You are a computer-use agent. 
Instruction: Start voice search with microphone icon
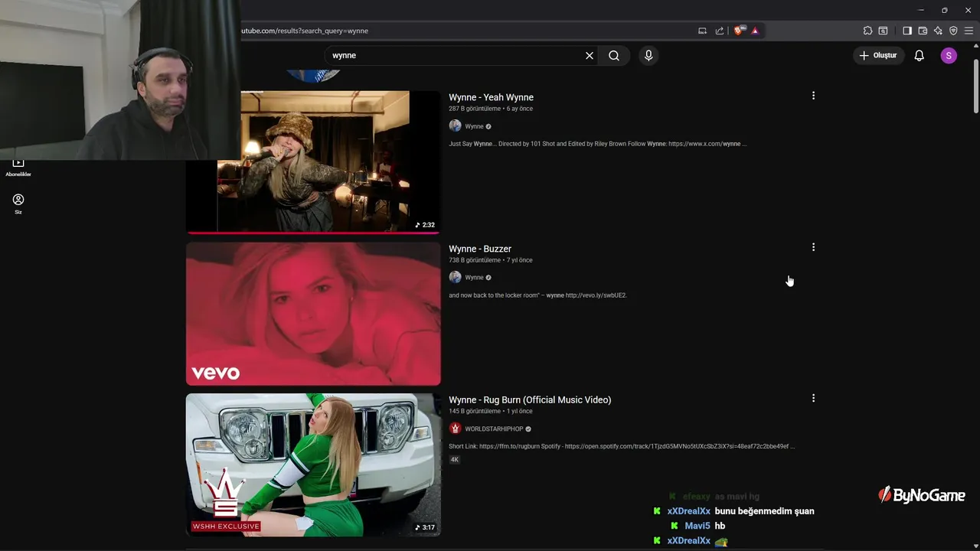pos(648,55)
